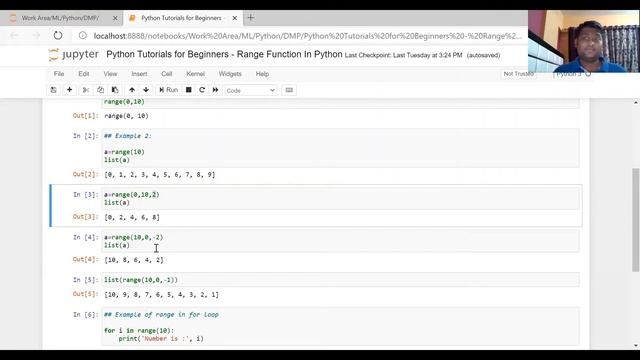
Task: Click output text [10, 8, 6, 4, 2]
Action: (x=134, y=260)
